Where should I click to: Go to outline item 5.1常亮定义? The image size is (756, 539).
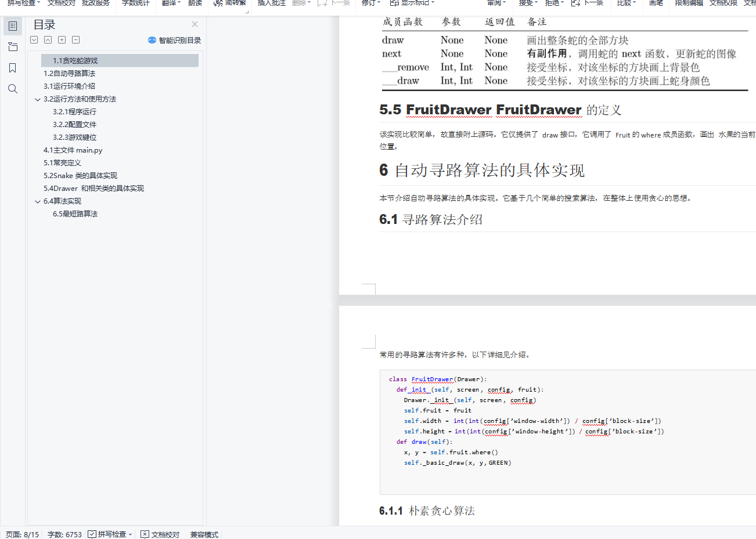[x=62, y=162]
